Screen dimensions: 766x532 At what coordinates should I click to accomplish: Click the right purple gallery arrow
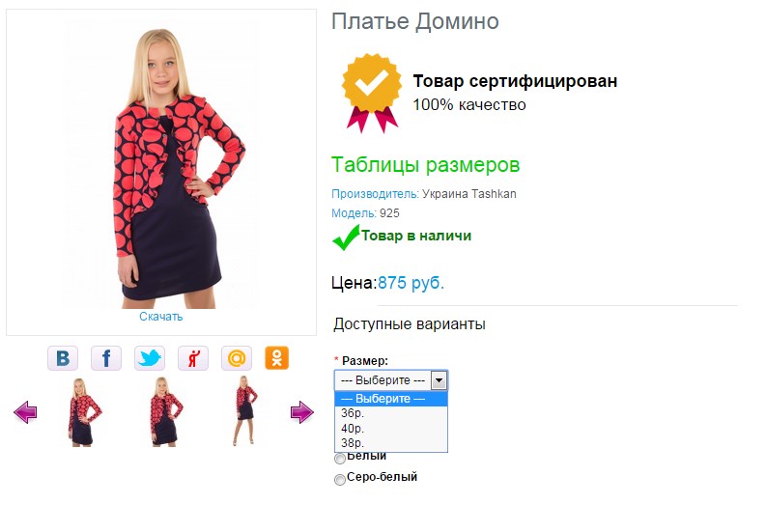click(302, 412)
